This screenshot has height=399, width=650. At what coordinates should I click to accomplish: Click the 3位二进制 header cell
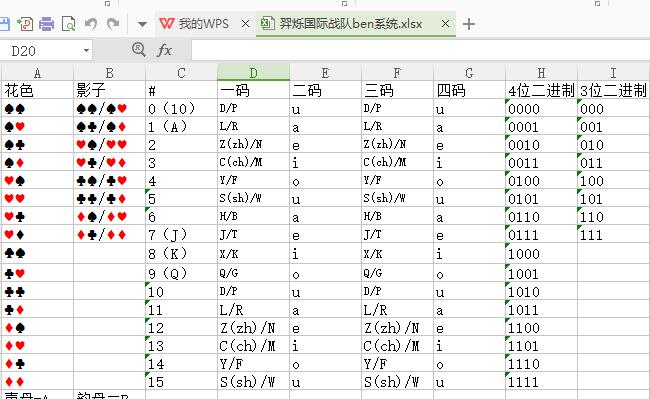click(614, 90)
